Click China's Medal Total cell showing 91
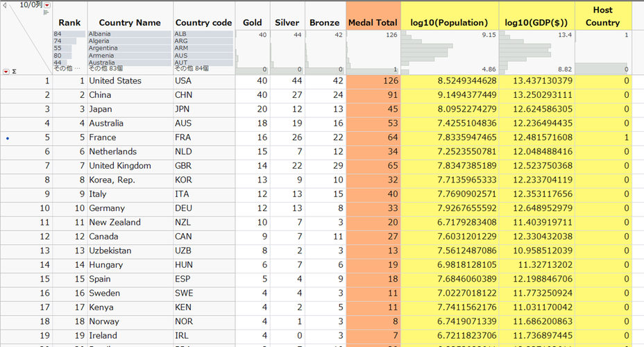Viewport: 644px width, 347px height. pos(373,95)
